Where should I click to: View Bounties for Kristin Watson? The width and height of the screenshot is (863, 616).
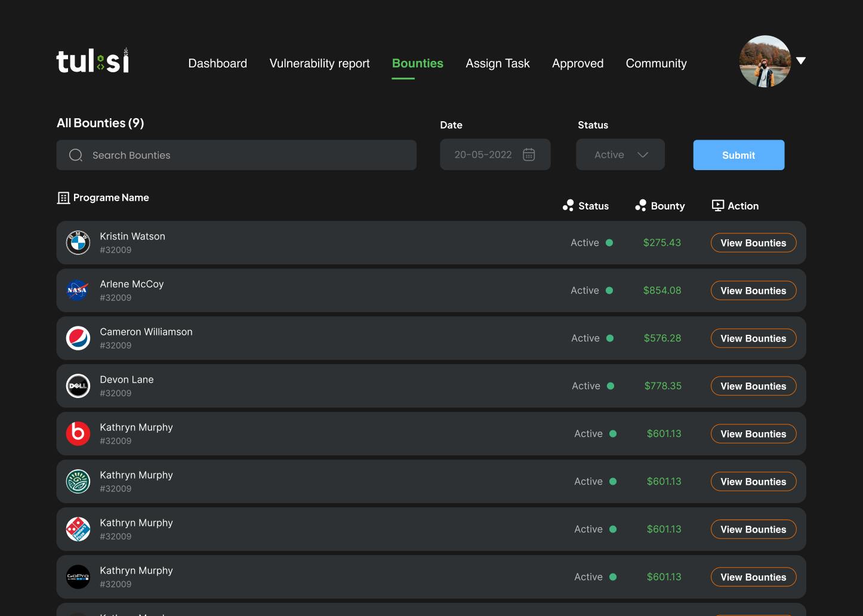(753, 243)
